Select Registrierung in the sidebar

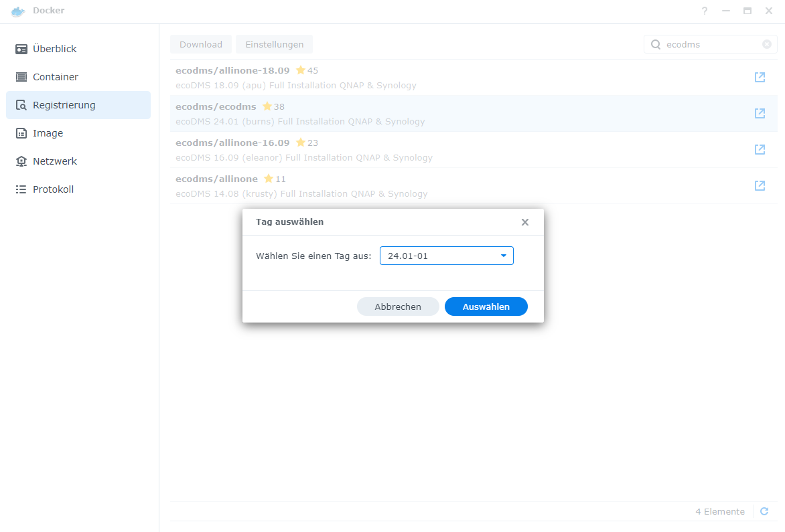pos(78,105)
